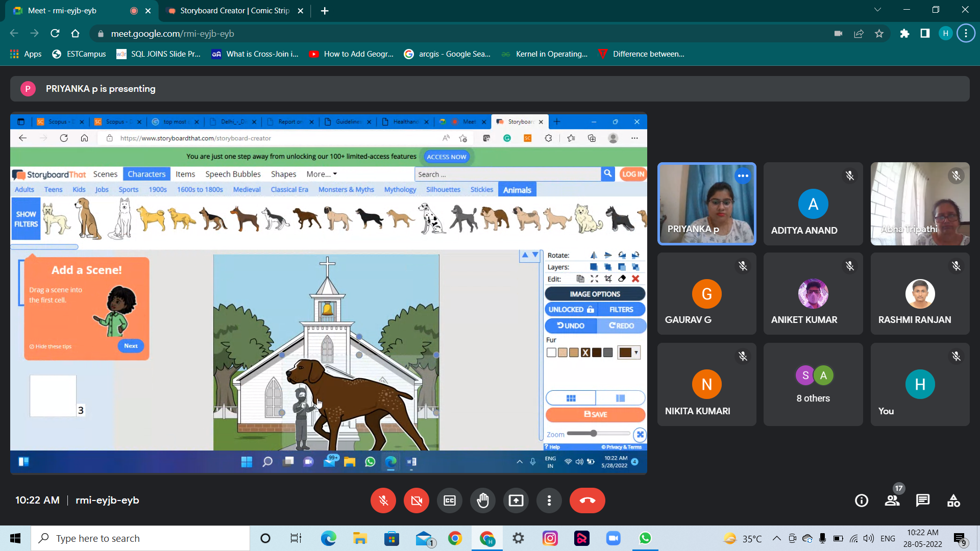Viewport: 980px width, 551px height.
Task: Open ESTCampus bookmark
Action: 79,54
